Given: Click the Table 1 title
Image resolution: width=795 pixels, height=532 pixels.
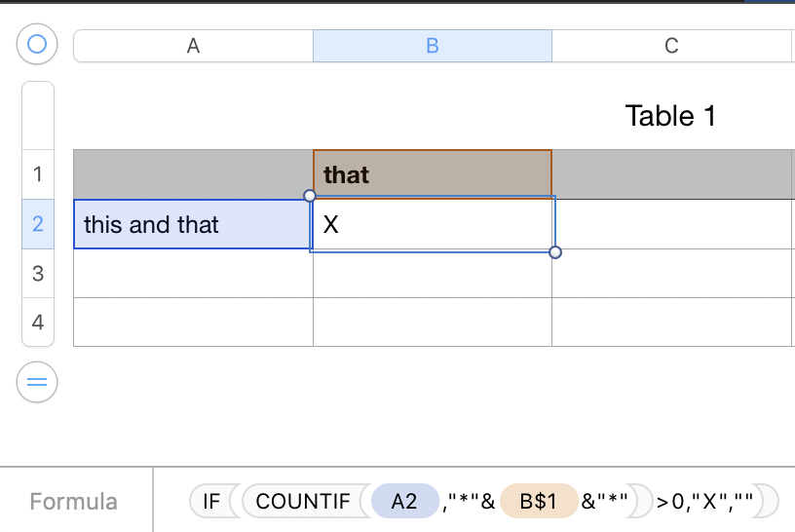Looking at the screenshot, I should [670, 116].
